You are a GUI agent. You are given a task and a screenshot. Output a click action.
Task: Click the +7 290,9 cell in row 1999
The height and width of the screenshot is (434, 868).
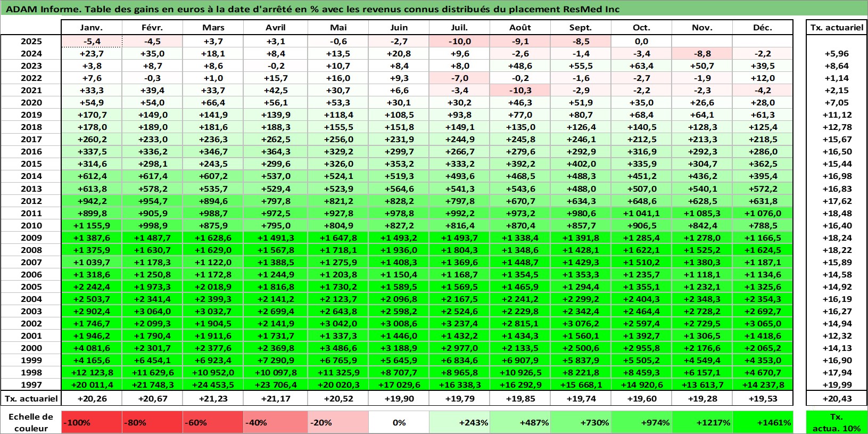pos(276,360)
